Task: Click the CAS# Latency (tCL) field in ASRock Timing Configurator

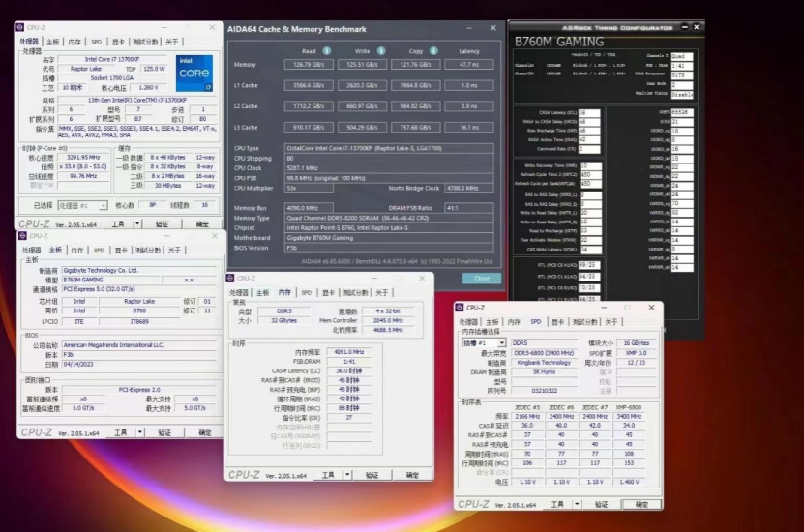Action: coord(589,112)
